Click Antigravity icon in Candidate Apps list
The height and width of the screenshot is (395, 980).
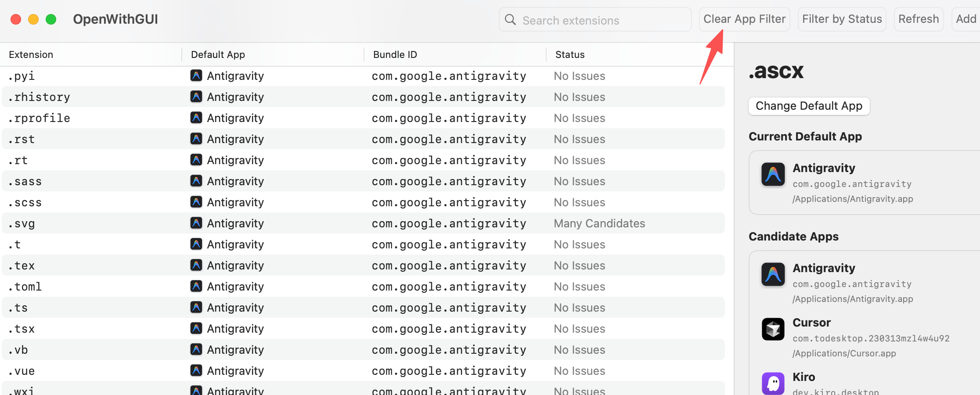773,274
